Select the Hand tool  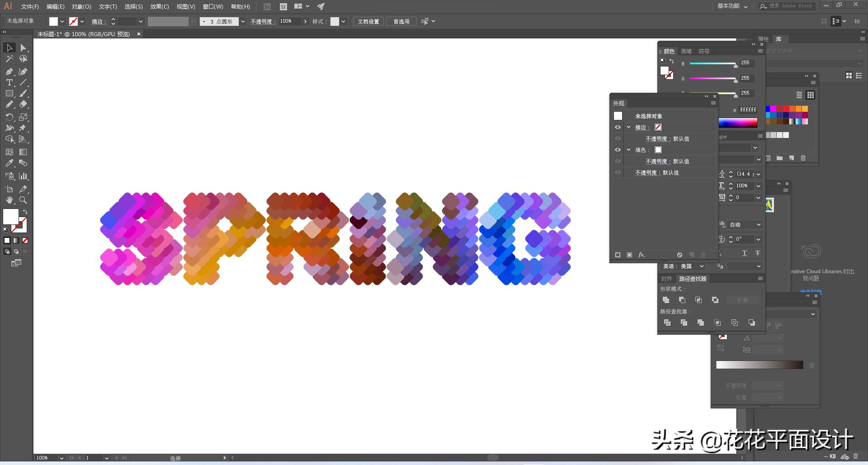click(9, 200)
